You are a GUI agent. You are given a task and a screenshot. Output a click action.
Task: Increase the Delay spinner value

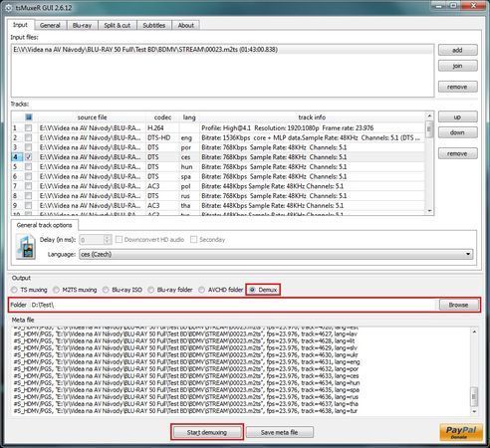coord(108,237)
